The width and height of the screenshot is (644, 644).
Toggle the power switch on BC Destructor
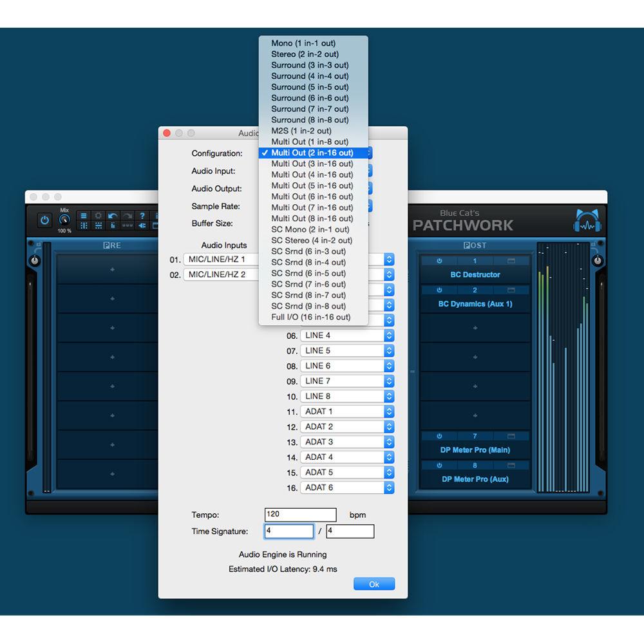point(440,261)
